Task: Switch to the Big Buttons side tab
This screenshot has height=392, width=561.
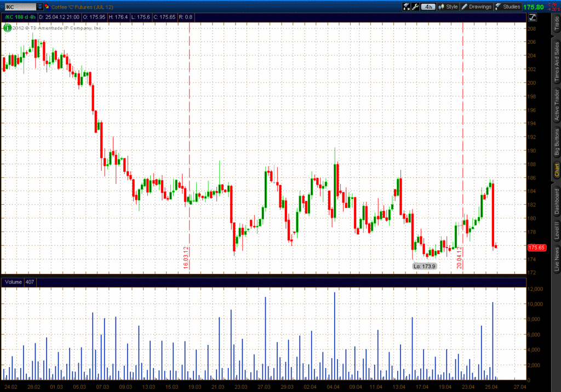Action: click(557, 142)
